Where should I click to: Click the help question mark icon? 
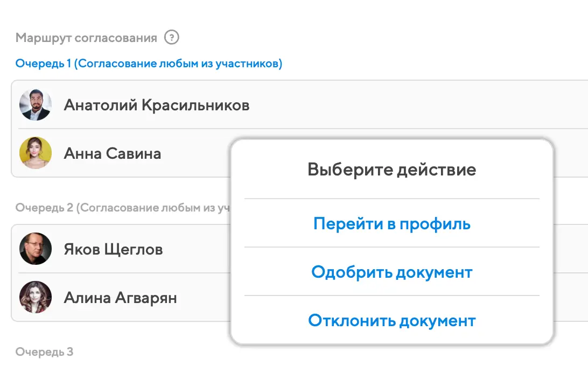pos(171,38)
